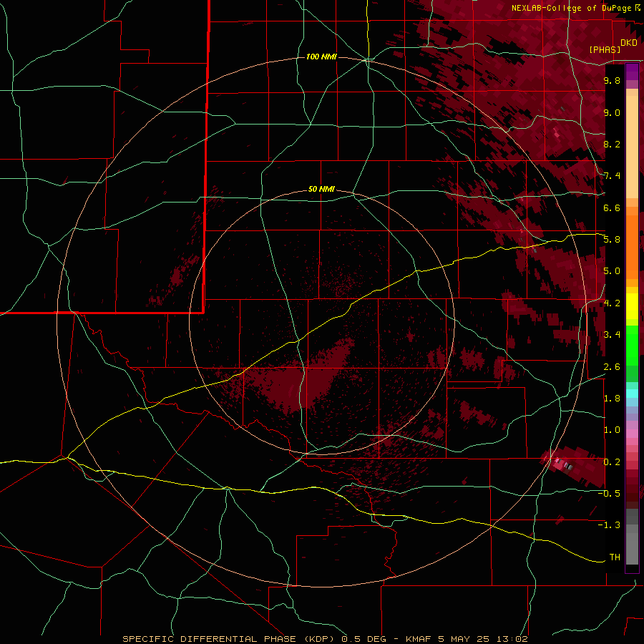Click the -0.5 value on the scale
This screenshot has height=644, width=644.
pyautogui.click(x=610, y=494)
